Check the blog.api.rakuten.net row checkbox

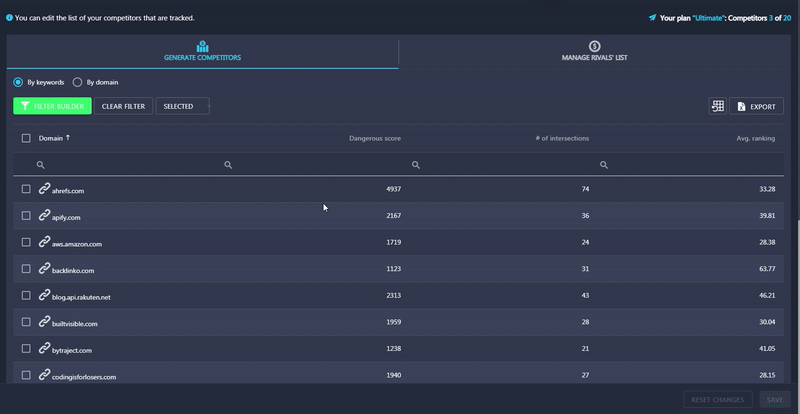[26, 295]
